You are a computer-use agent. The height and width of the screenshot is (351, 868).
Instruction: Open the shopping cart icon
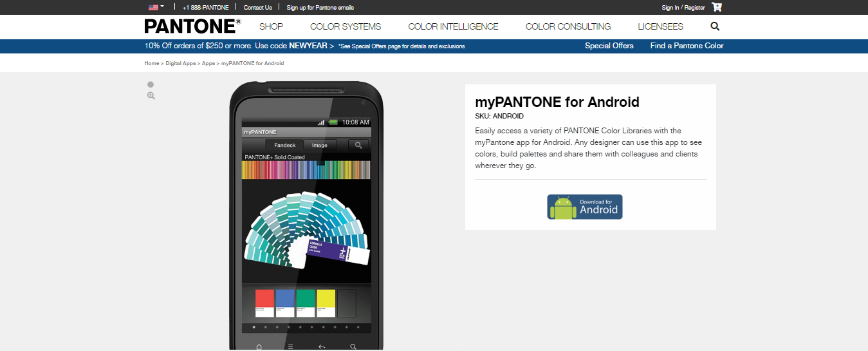[717, 7]
